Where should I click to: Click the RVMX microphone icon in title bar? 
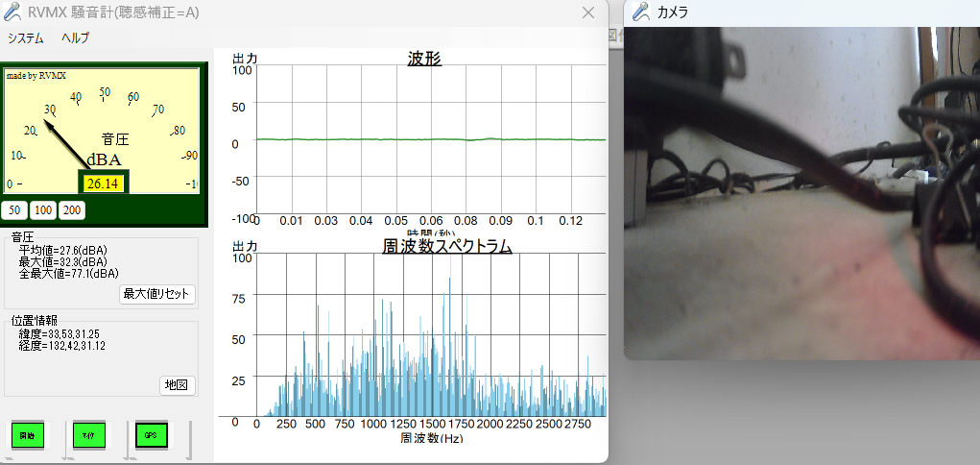pyautogui.click(x=12, y=12)
